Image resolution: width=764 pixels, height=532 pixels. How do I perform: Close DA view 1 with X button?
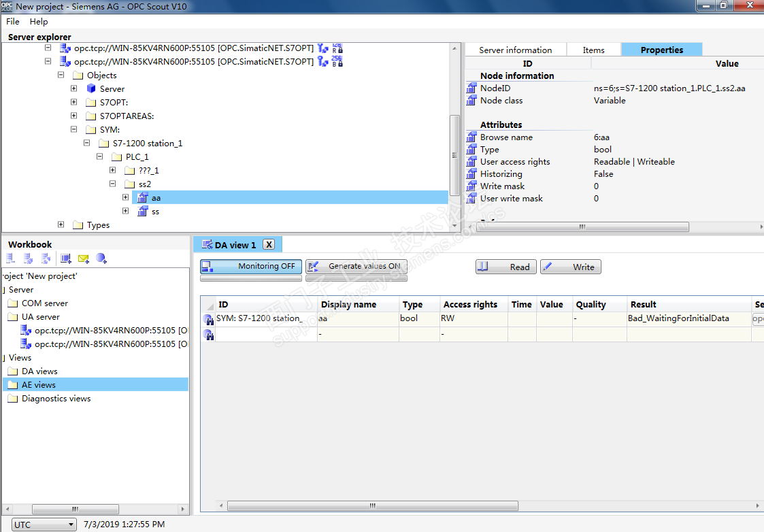[x=269, y=244]
